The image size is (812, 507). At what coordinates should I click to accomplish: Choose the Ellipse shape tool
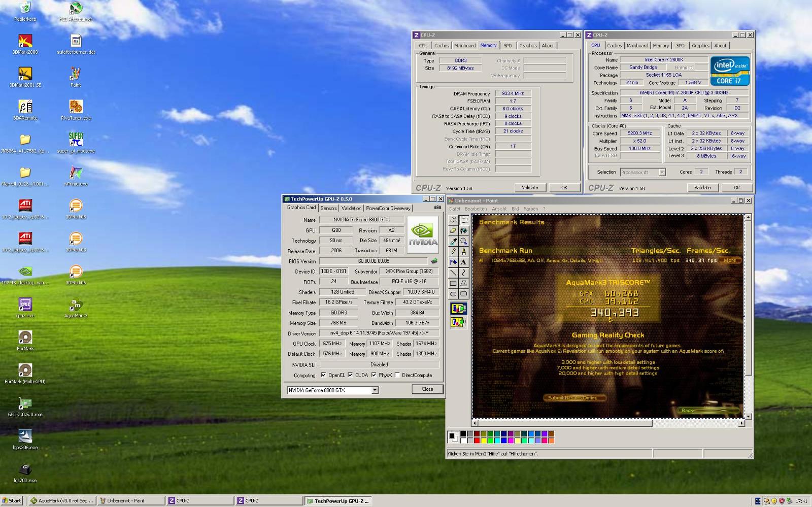pyautogui.click(x=453, y=294)
